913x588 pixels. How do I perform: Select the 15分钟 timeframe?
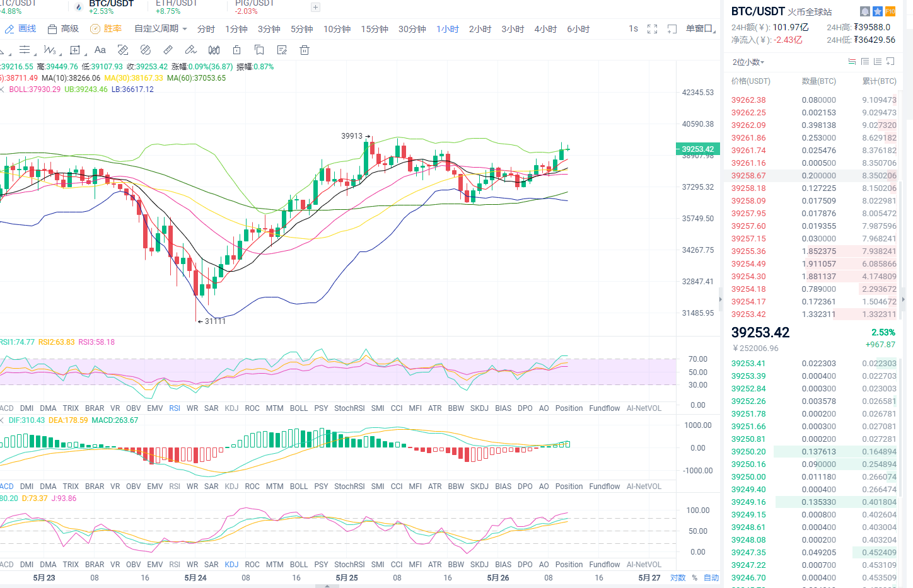pyautogui.click(x=375, y=29)
